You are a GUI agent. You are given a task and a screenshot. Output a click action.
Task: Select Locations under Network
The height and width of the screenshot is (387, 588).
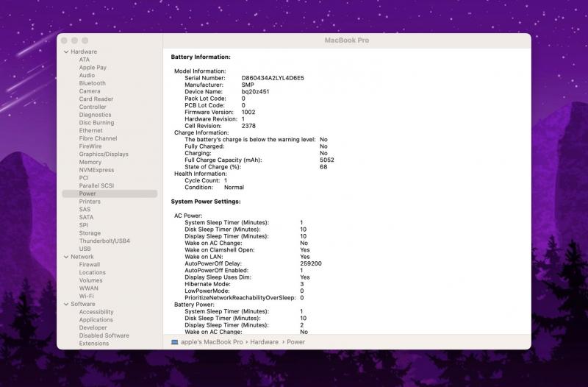click(x=93, y=272)
